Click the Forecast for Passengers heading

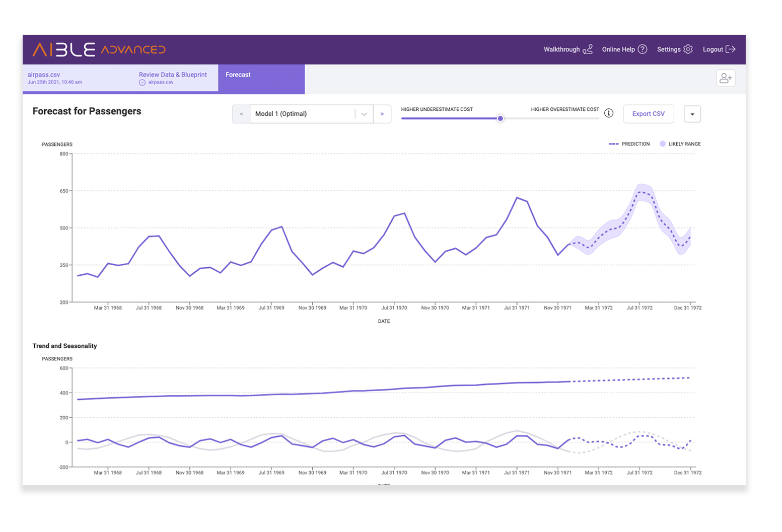87,111
